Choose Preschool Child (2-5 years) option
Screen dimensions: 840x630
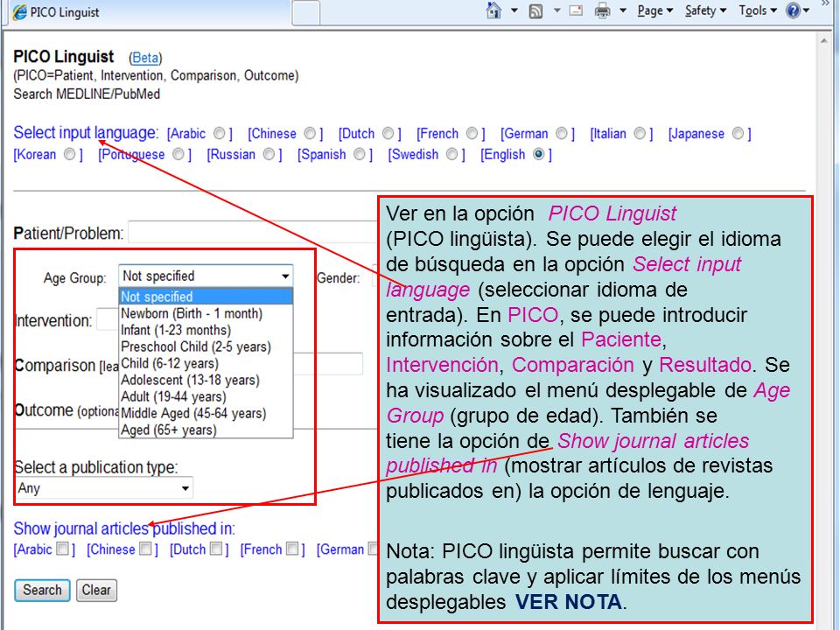coord(206,346)
